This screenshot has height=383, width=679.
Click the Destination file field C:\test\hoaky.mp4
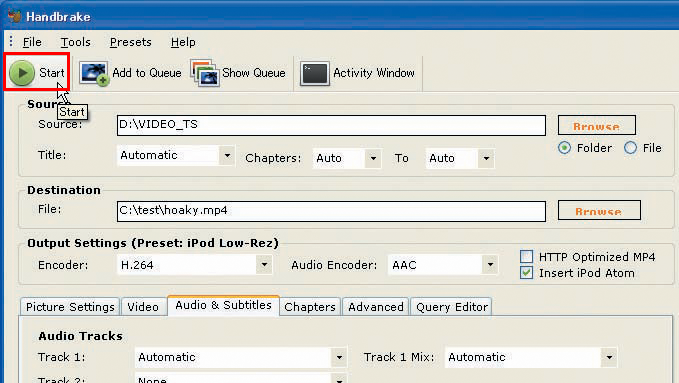[x=331, y=211]
